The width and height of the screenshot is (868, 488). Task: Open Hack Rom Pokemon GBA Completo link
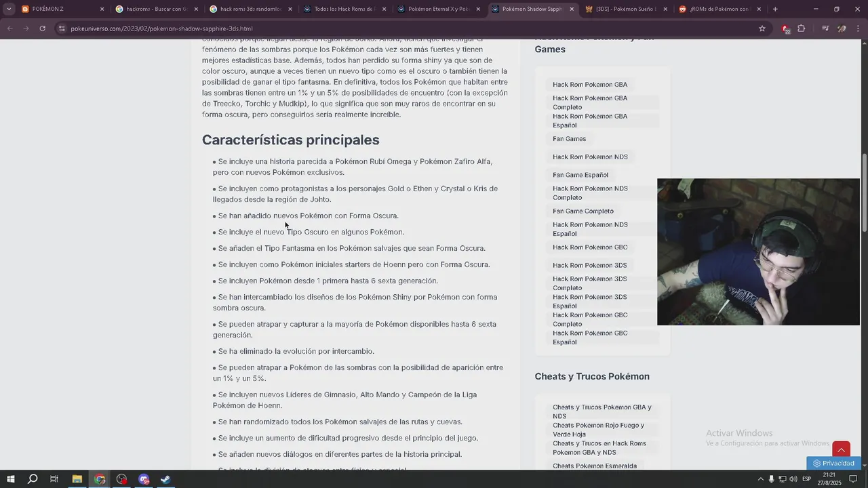590,102
